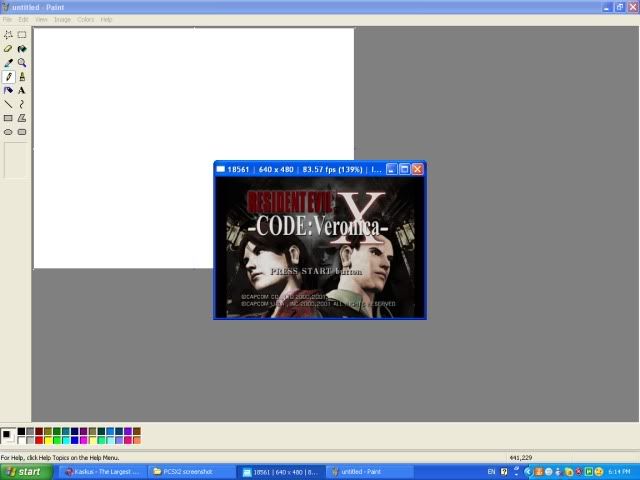
Task: Open the Image menu in Paint
Action: coord(62,20)
